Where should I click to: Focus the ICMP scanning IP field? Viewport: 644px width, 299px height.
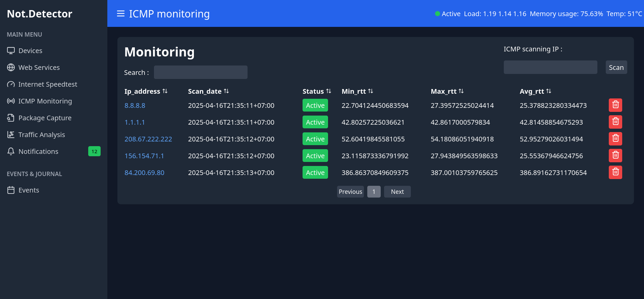tap(550, 67)
